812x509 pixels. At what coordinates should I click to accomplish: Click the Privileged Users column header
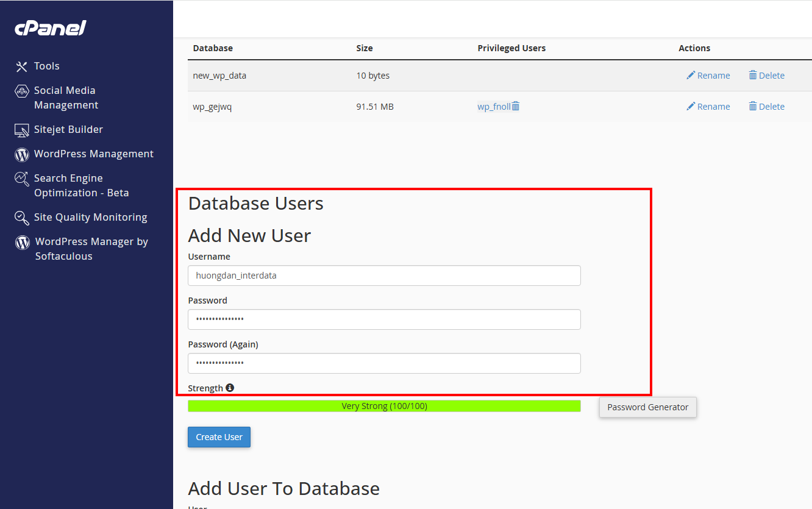coord(511,48)
